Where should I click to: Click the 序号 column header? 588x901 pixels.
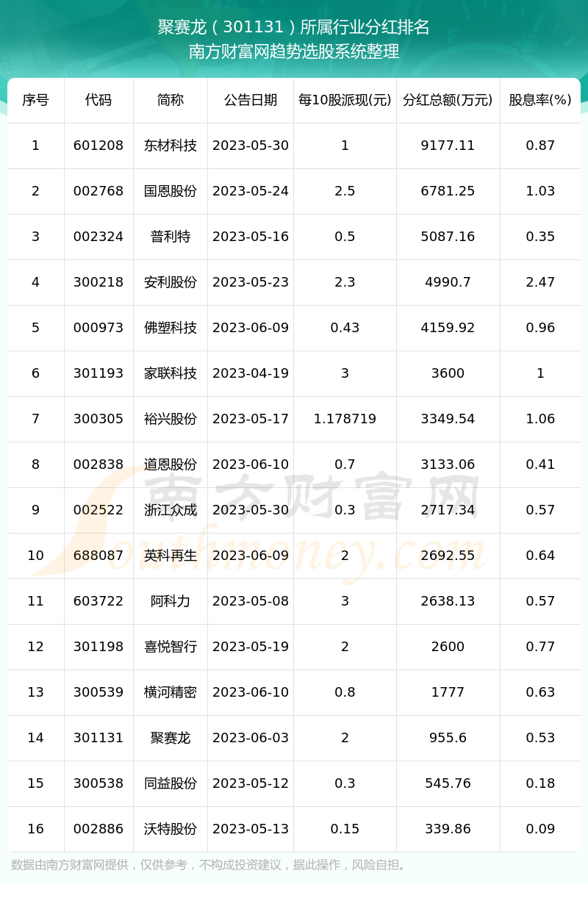(x=35, y=100)
